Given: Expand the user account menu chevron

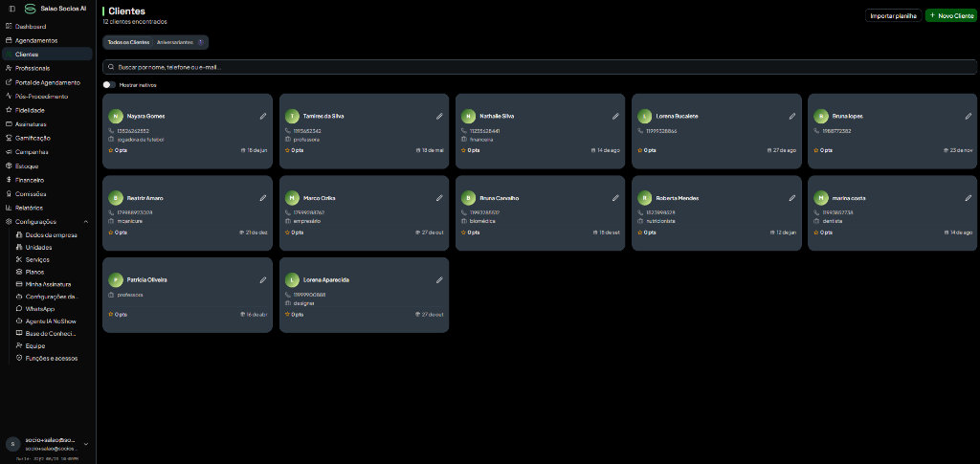Looking at the screenshot, I should [x=85, y=444].
